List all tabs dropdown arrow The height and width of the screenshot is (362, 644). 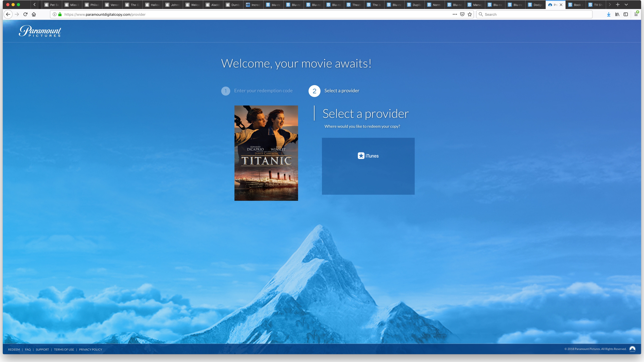click(x=626, y=5)
